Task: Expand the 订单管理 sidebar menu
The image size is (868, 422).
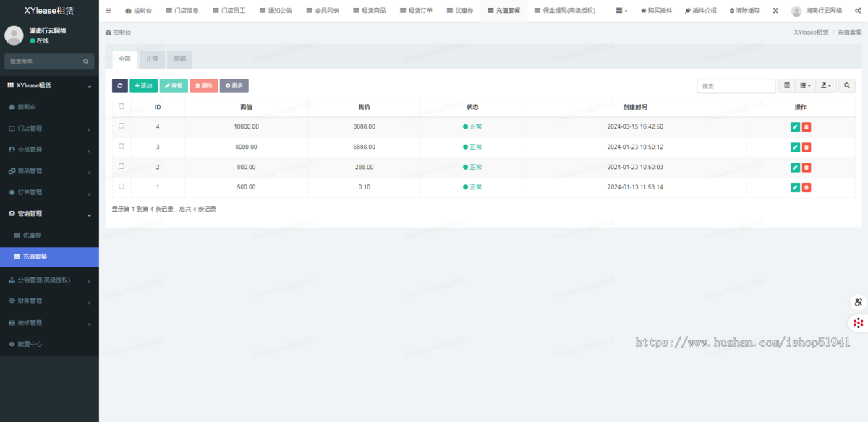Action: click(x=49, y=193)
